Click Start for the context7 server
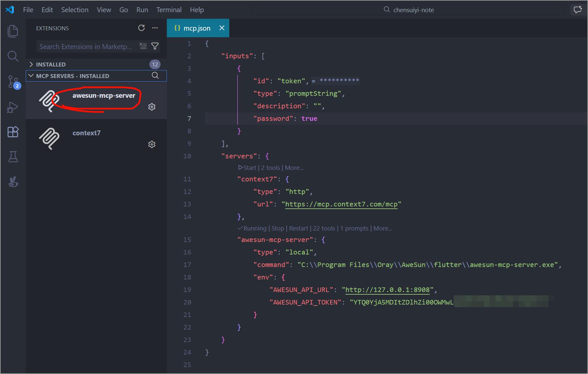588x374 pixels. point(247,168)
